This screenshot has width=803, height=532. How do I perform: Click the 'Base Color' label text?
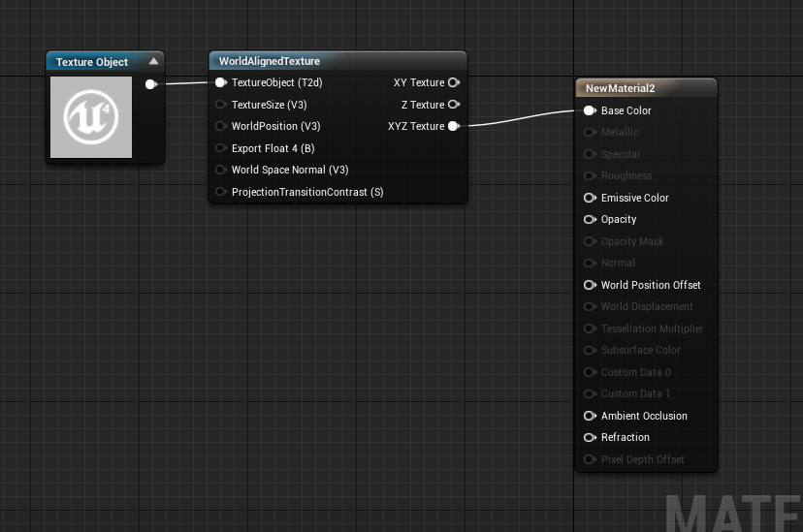[626, 110]
